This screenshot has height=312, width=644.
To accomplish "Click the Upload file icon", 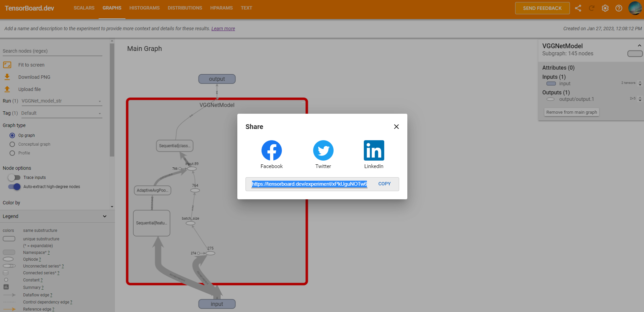I will [7, 89].
